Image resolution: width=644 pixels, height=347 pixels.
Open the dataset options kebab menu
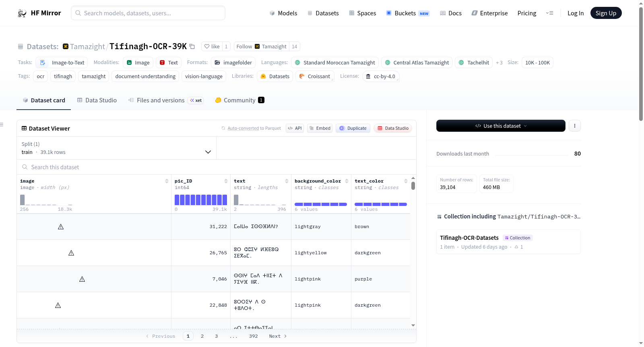[575, 126]
